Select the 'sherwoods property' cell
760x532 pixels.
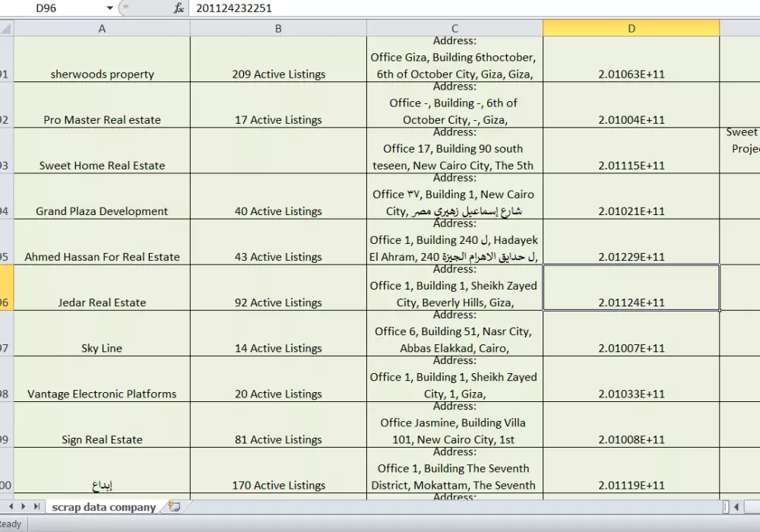coord(102,59)
